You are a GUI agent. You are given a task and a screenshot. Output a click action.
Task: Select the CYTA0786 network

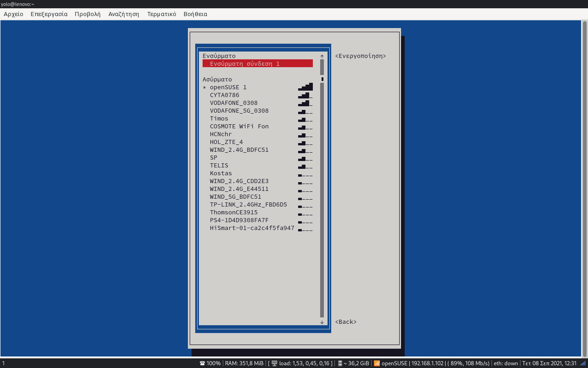coord(258,95)
